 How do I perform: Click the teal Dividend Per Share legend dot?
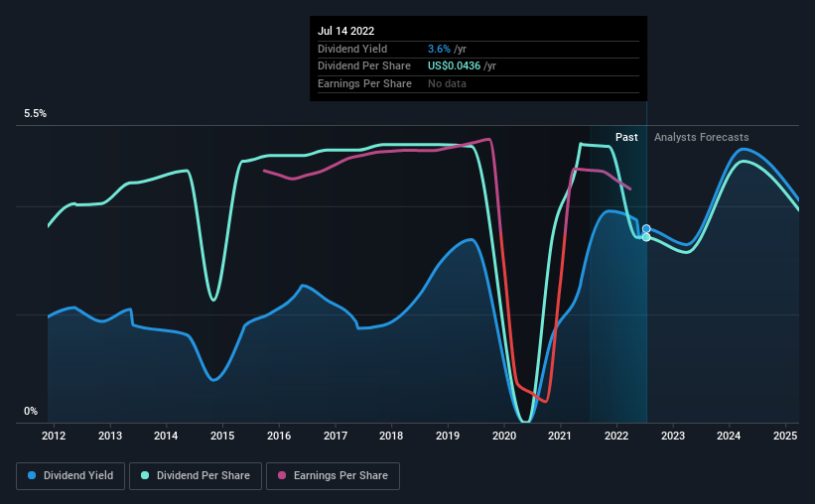[145, 475]
